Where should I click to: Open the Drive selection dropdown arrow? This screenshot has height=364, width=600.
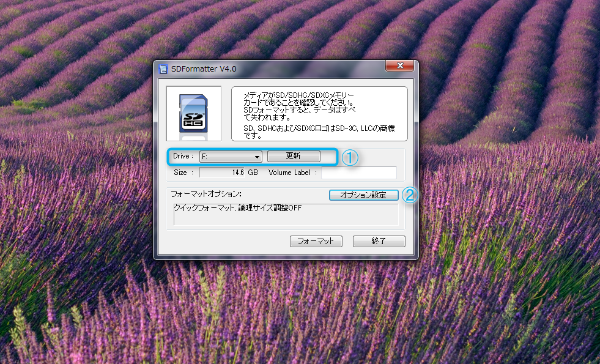click(x=257, y=157)
